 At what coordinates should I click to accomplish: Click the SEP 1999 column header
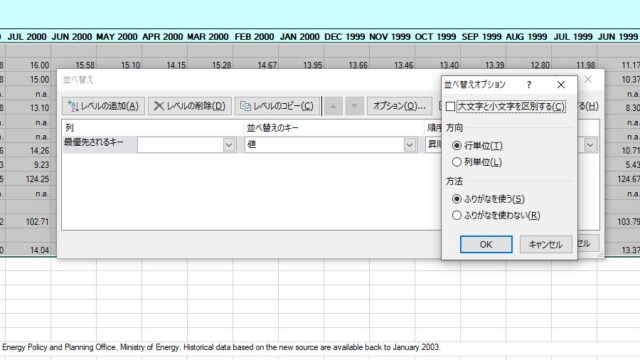coord(481,37)
